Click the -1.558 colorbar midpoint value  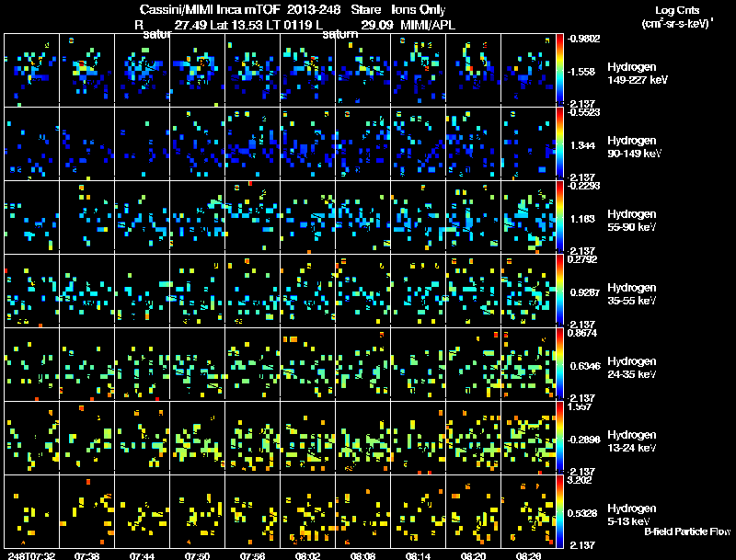coord(582,72)
